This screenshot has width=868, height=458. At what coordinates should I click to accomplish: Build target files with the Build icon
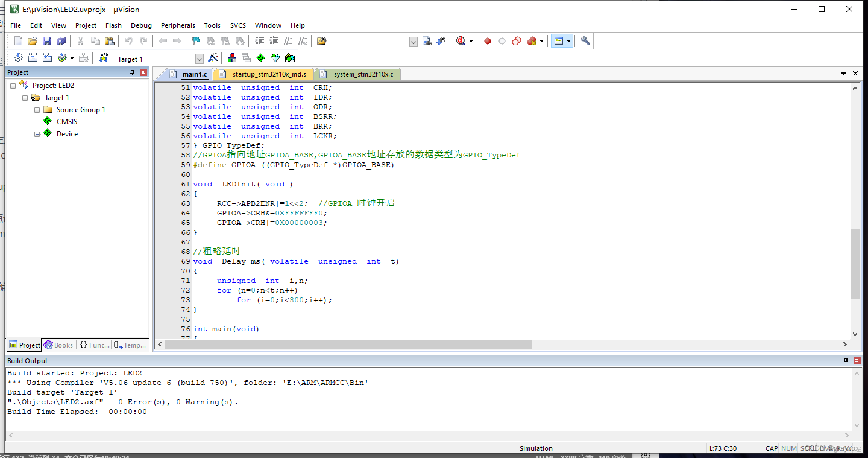point(33,58)
